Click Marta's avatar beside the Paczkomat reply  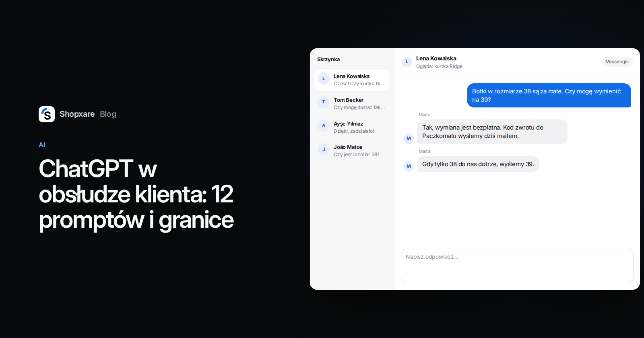(x=409, y=138)
